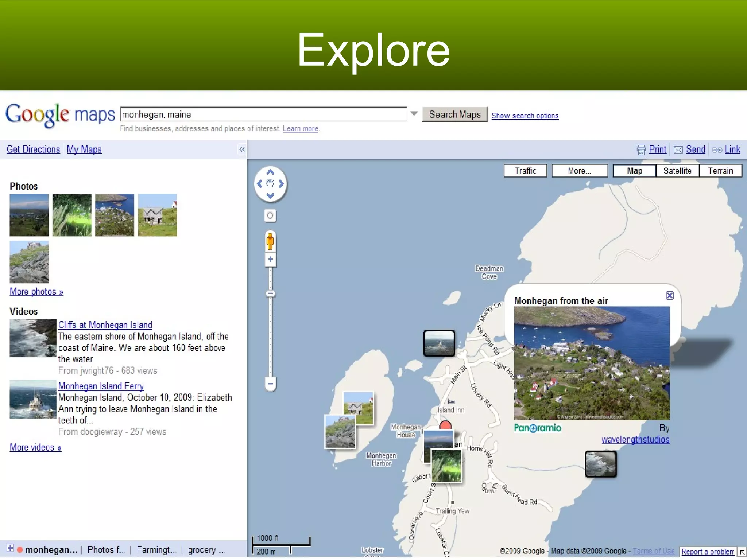
Task: Open Monhegan Island Ferry video link
Action: 101,386
